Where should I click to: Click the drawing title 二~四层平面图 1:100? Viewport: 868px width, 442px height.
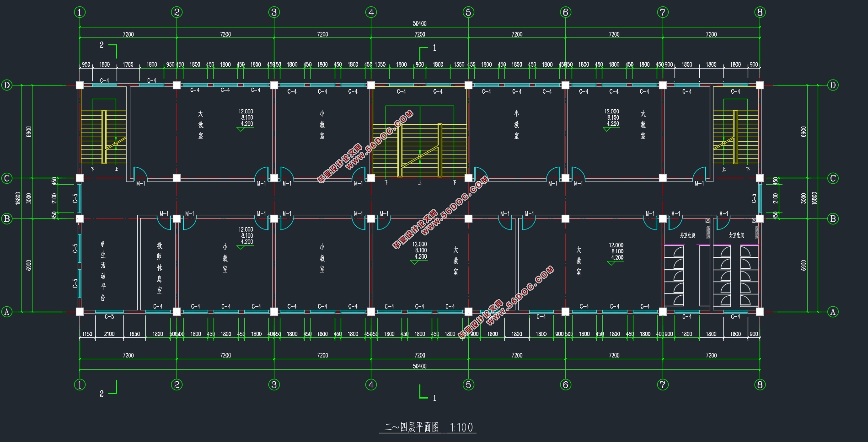(x=428, y=427)
